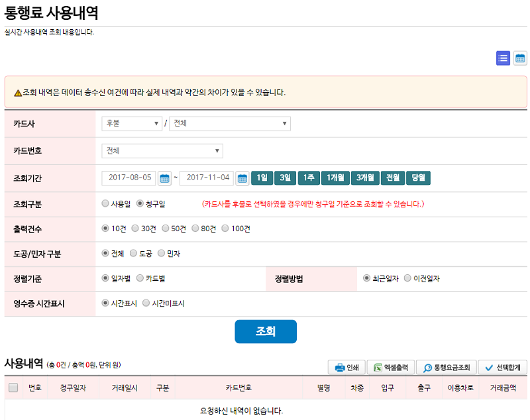
Task: Select the 전월 period shortcut
Action: [x=393, y=178]
